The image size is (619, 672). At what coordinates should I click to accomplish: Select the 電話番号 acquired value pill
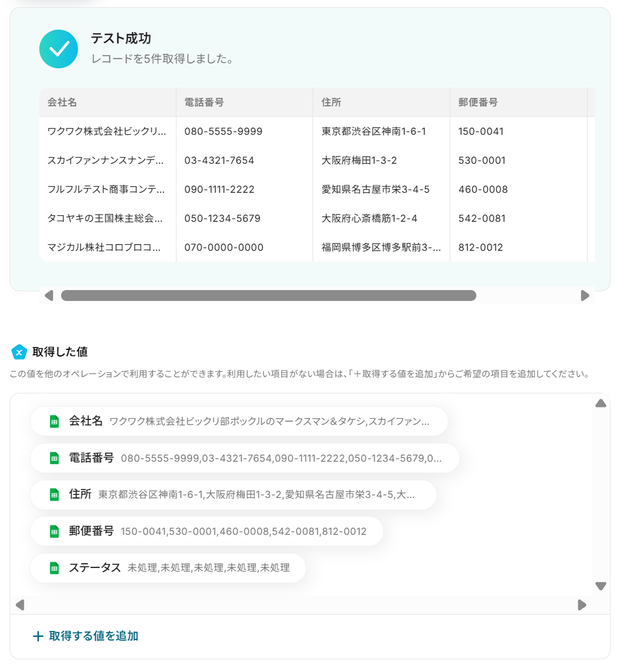(244, 458)
